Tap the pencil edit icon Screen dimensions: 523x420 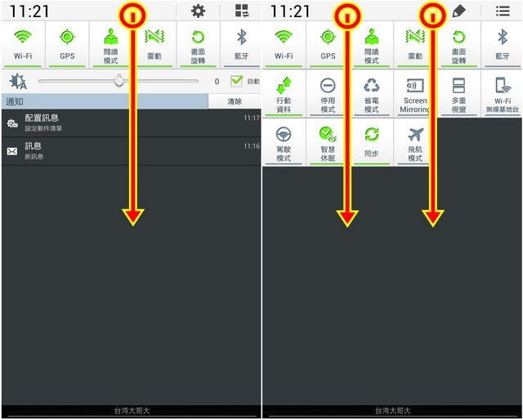(x=459, y=11)
